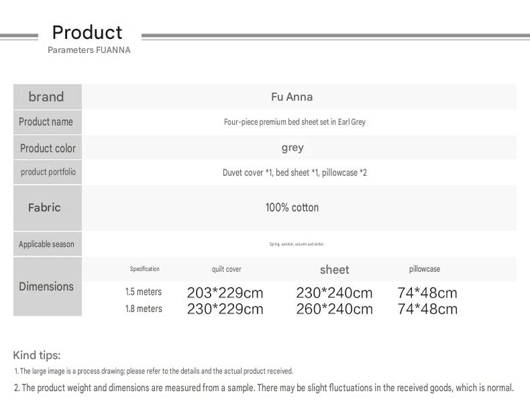Click the 'brand' label cell
Screen dimensions: 530x420
[48, 97]
